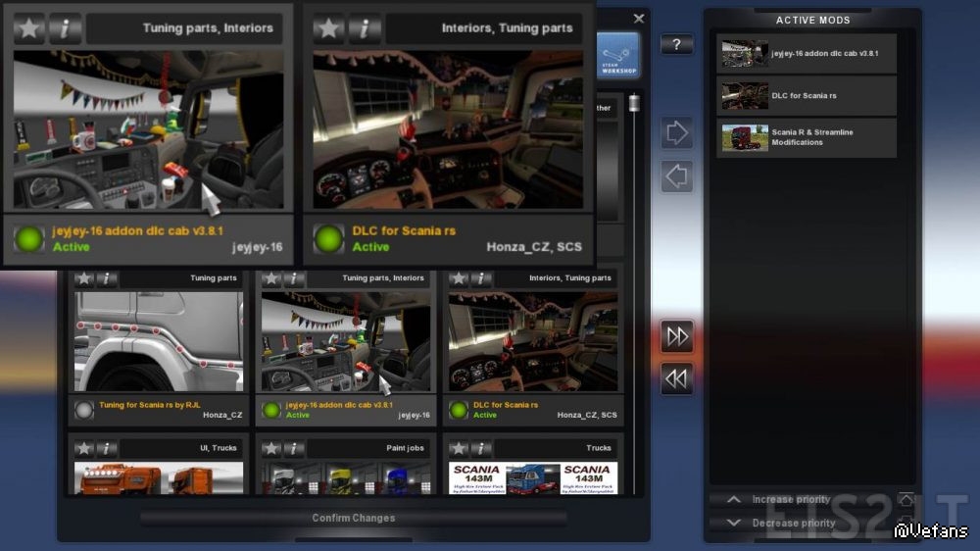Click the double right arrows icon
This screenshot has height=551, width=980.
point(677,337)
